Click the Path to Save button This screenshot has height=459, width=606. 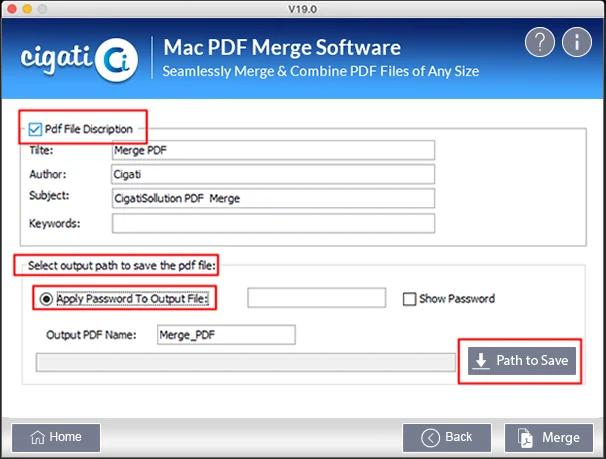click(x=522, y=361)
